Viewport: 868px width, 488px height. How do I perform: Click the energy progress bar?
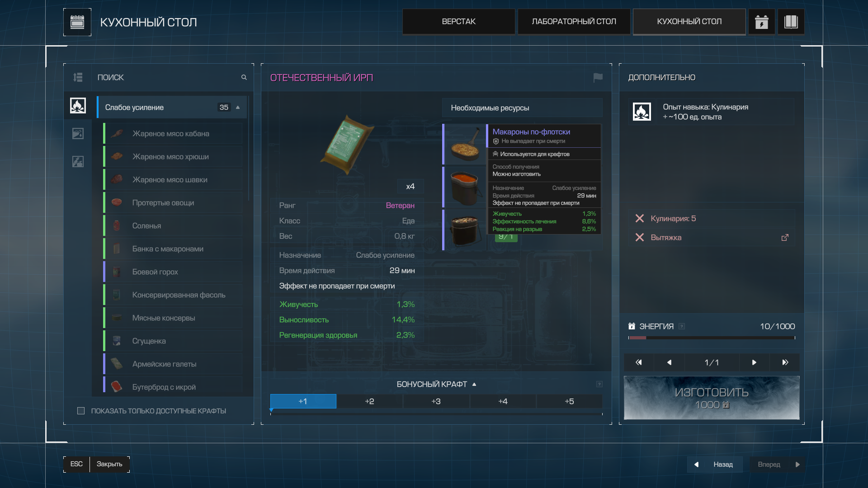pos(712,338)
